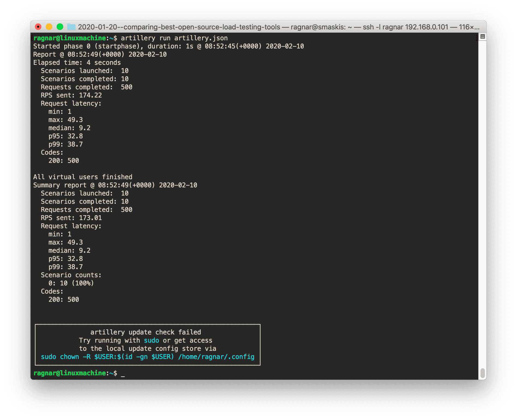Click the 'to the local update config store via' line
This screenshot has height=420, width=517.
point(148,349)
